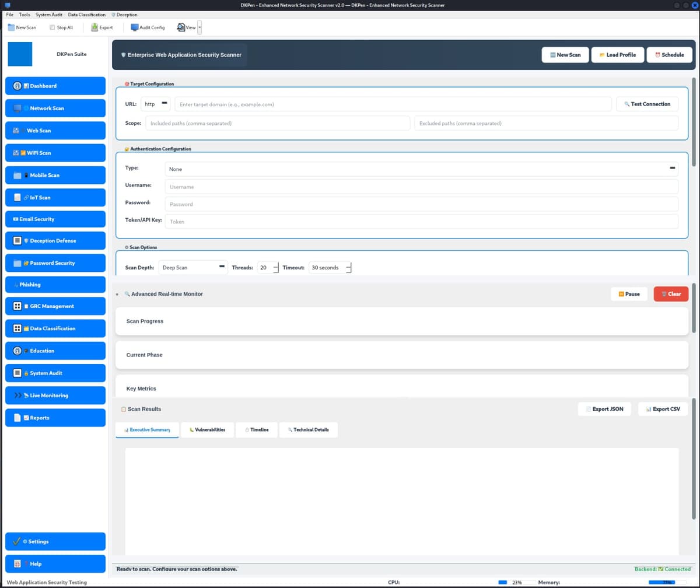Viewport: 700px width, 588px height.
Task: Change the http protocol dropdown
Action: (x=155, y=104)
